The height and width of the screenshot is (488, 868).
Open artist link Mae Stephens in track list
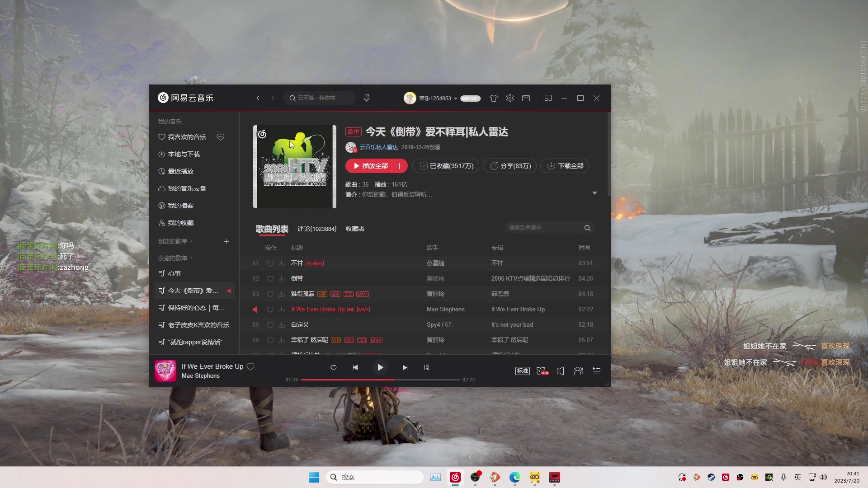tap(445, 310)
